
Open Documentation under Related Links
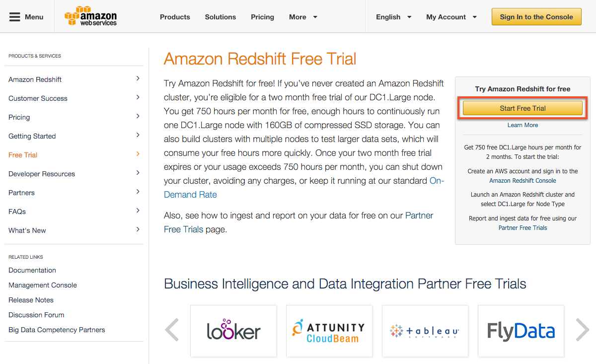[32, 270]
